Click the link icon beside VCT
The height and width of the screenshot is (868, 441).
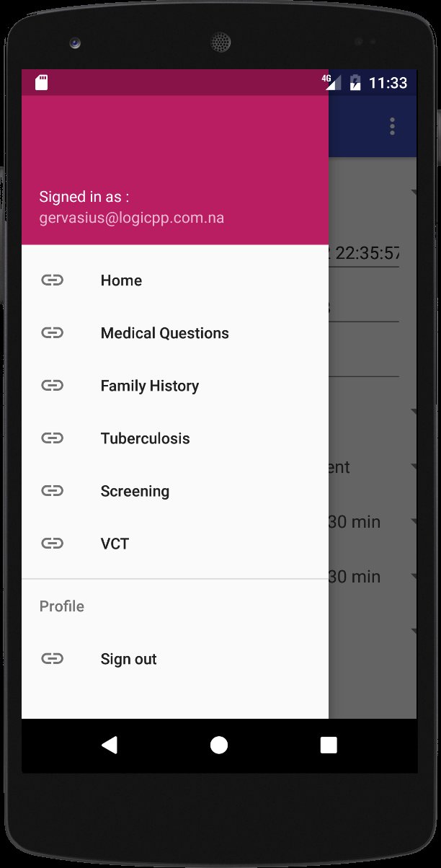52,544
